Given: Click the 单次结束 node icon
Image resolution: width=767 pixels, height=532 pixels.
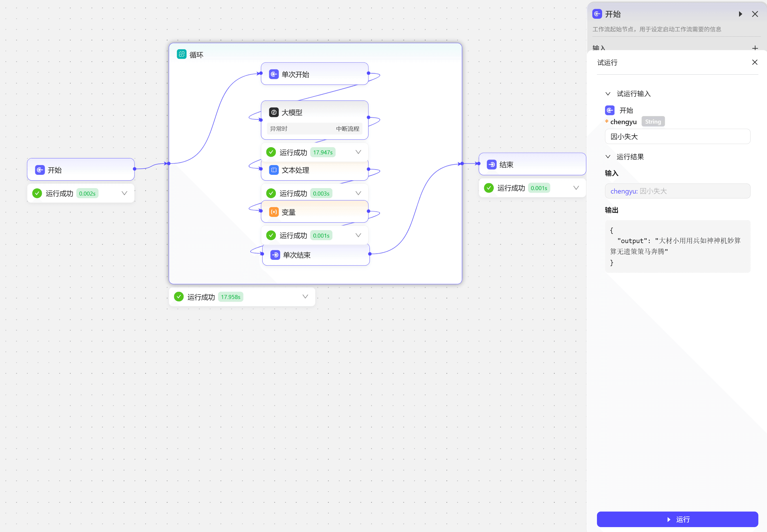Looking at the screenshot, I should 275,255.
